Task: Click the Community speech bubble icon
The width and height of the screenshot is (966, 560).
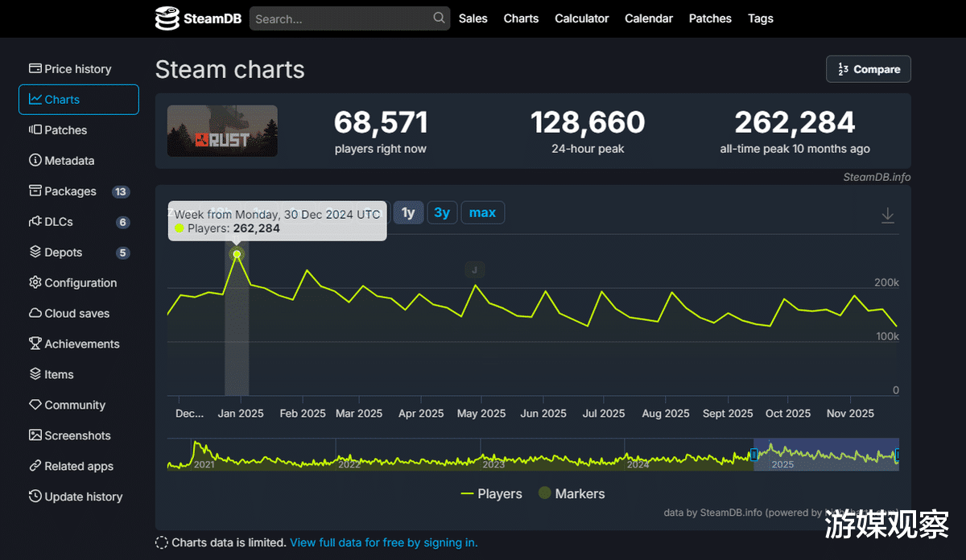Action: click(35, 405)
